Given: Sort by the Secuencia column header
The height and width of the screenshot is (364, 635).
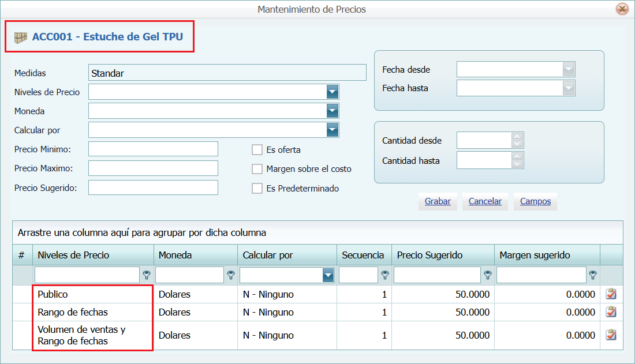Looking at the screenshot, I should click(363, 255).
